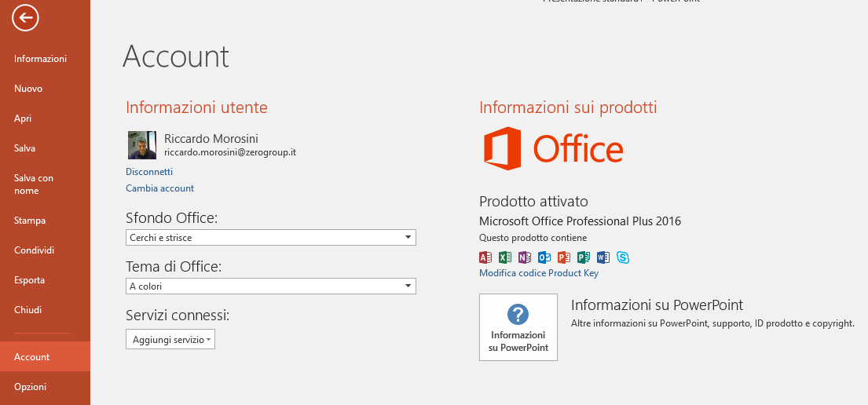The height and width of the screenshot is (405, 868).
Task: Click the Access app icon
Action: pos(485,257)
